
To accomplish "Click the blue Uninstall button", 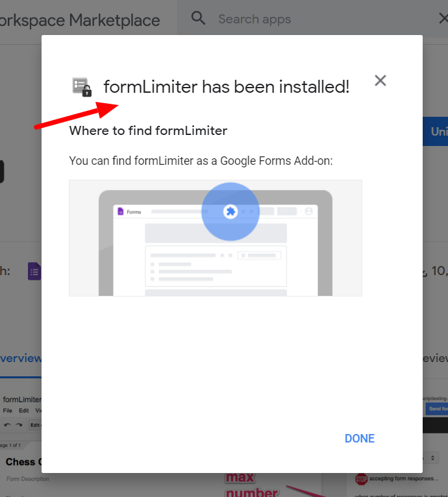I will point(435,131).
